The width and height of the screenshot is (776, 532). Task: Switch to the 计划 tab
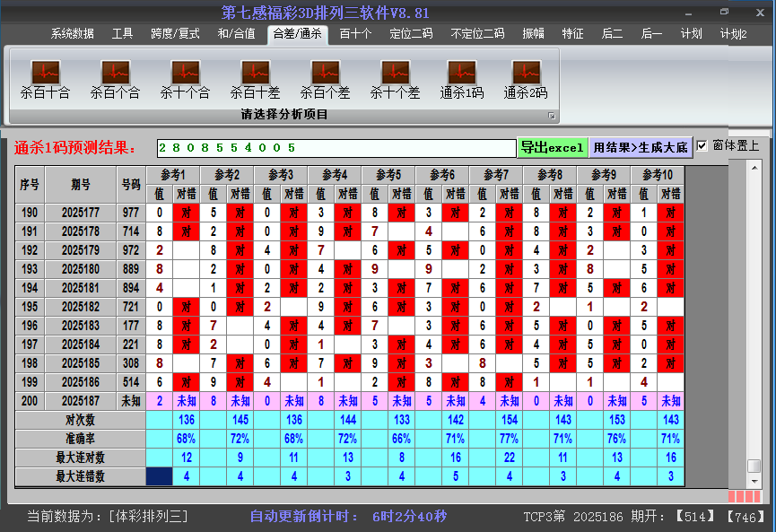691,34
